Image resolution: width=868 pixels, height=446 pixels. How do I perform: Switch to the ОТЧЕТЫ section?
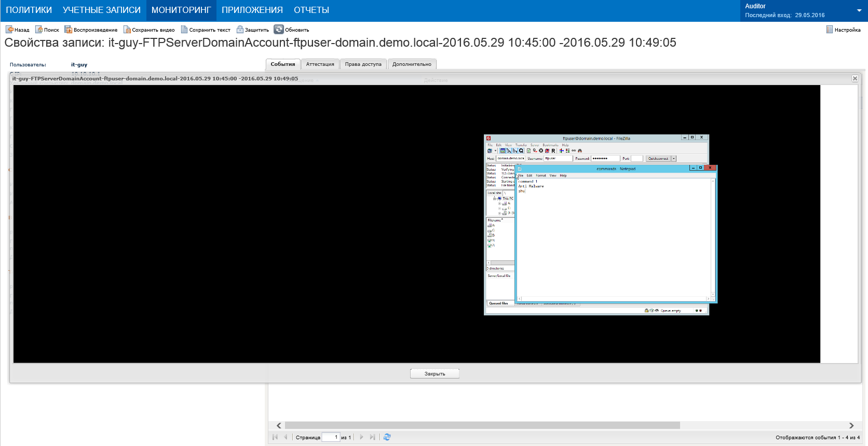311,10
